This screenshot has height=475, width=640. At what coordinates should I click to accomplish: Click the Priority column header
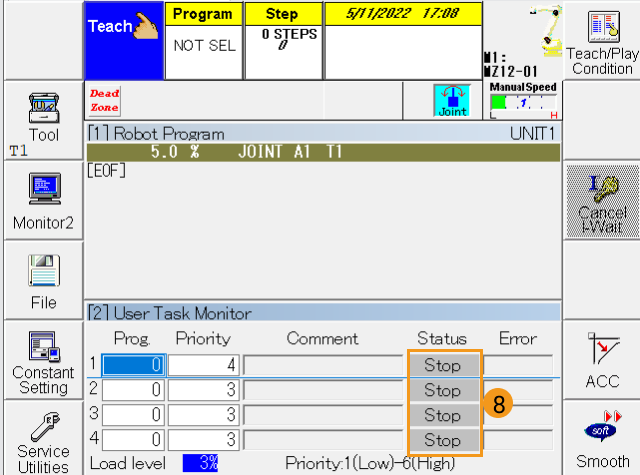click(203, 338)
